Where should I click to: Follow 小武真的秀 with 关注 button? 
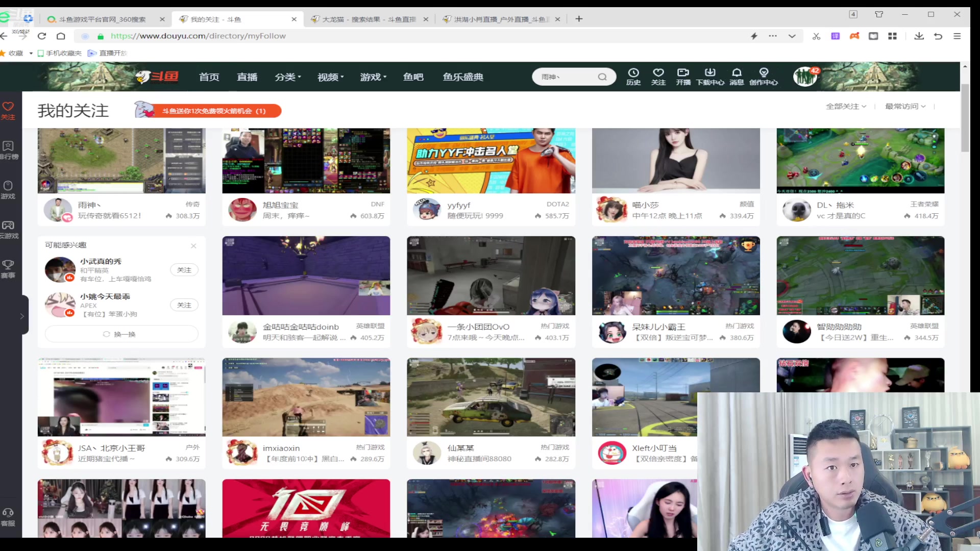184,270
